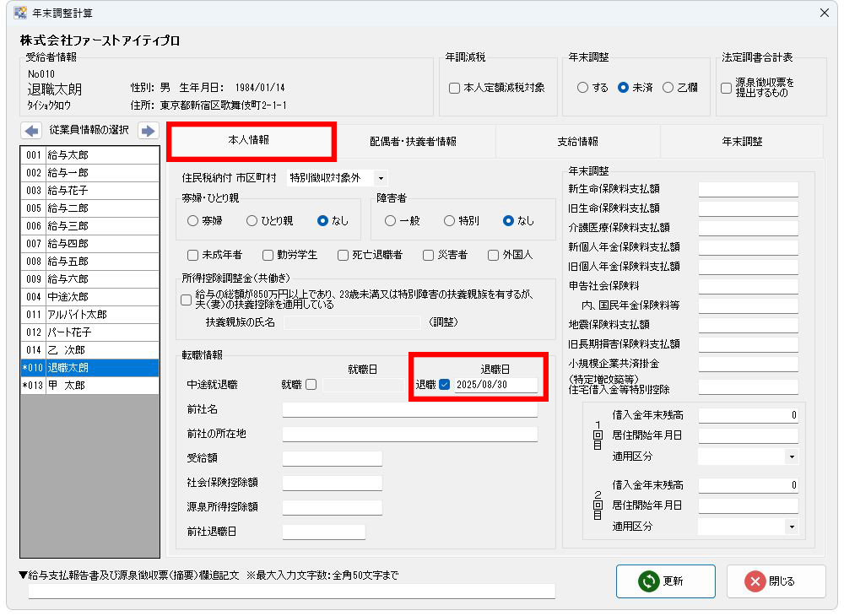844x616 pixels.
Task: Open the 支給情報 tab
Action: pos(577,142)
